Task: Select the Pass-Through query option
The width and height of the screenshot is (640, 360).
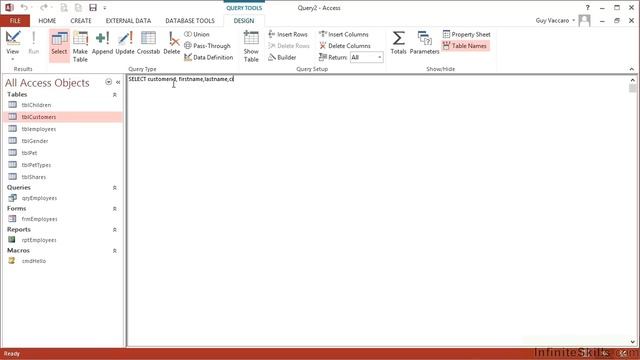Action: pyautogui.click(x=207, y=46)
